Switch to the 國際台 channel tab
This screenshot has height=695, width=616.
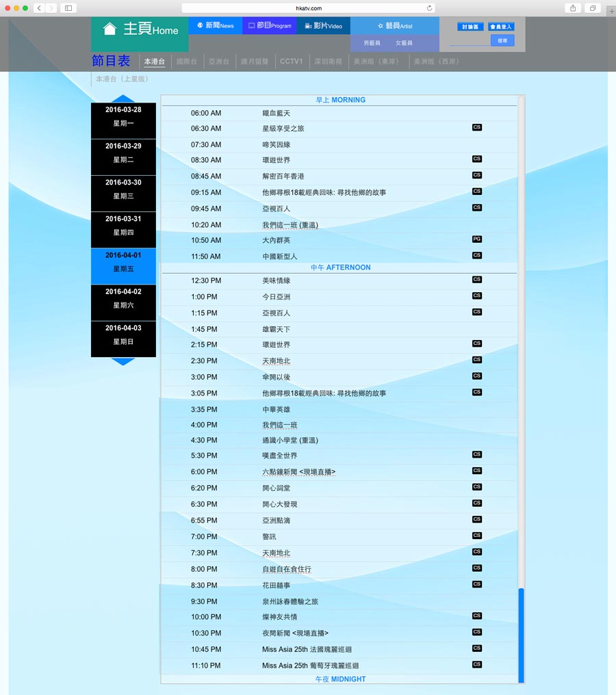pyautogui.click(x=187, y=62)
